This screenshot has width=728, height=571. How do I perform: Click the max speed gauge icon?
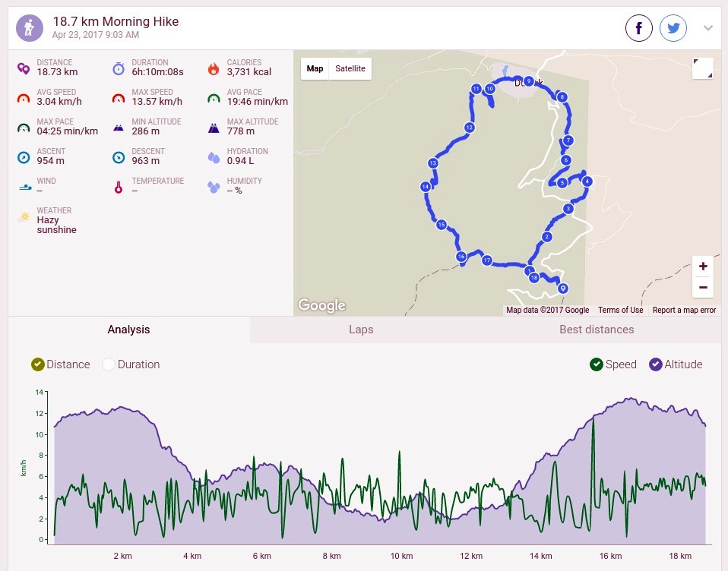tap(119, 99)
